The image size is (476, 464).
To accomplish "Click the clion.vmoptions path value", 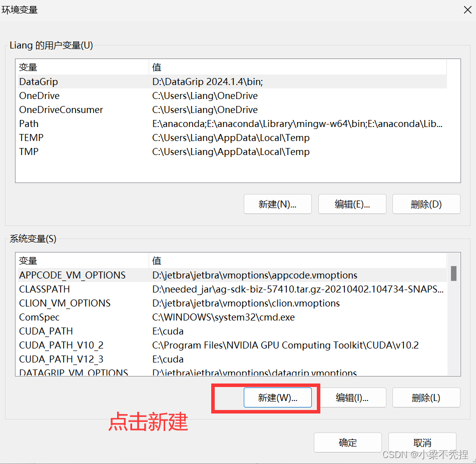I will pyautogui.click(x=246, y=303).
